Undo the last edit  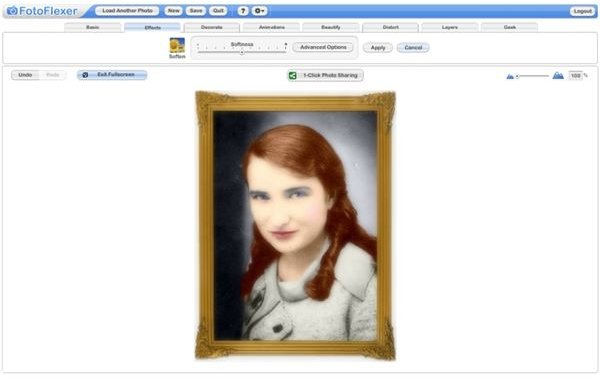[x=25, y=75]
